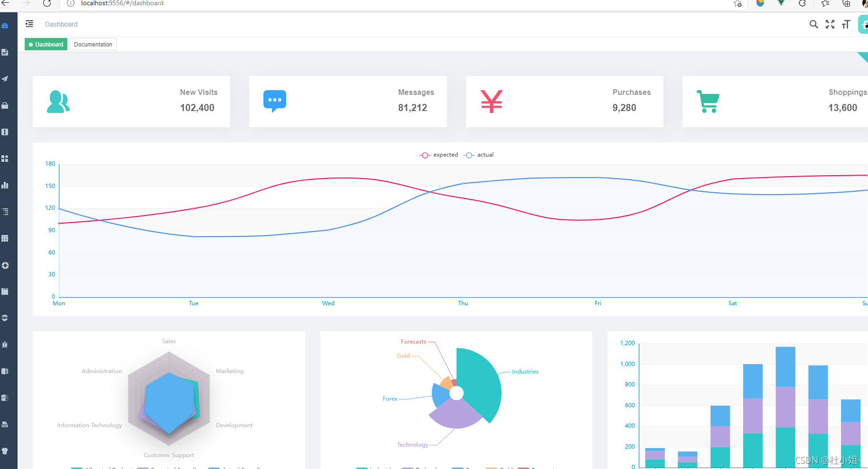Click the Permission lock icon in sidebar

pyautogui.click(x=5, y=105)
